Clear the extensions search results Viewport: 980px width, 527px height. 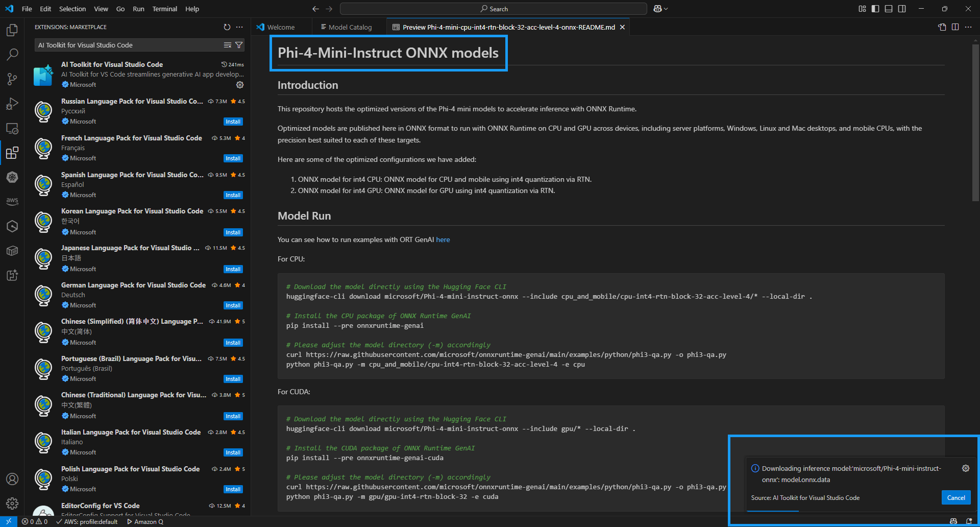pos(228,45)
